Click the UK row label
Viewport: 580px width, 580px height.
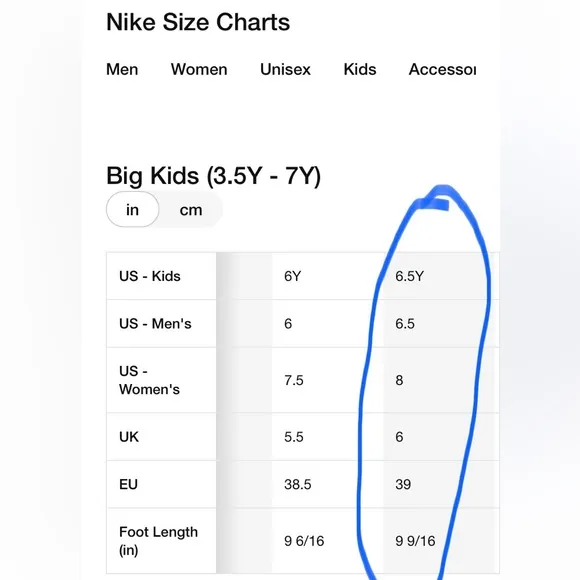pos(129,437)
